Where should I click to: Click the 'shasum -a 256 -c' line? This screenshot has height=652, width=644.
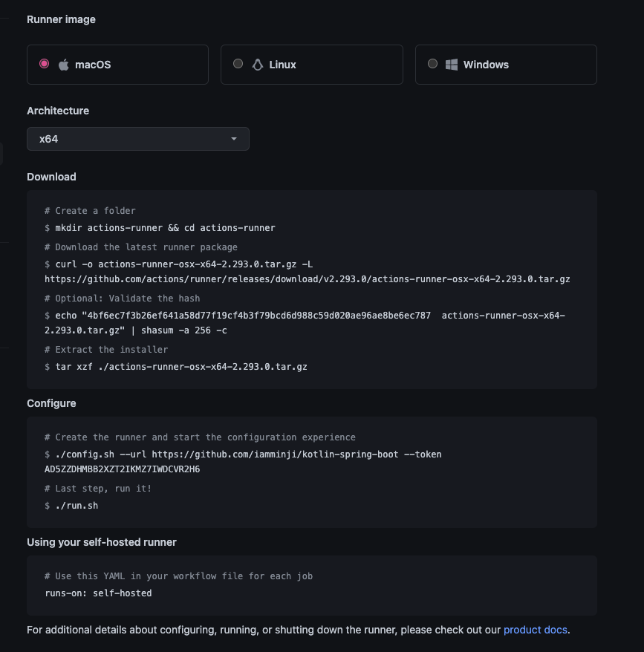coord(136,330)
